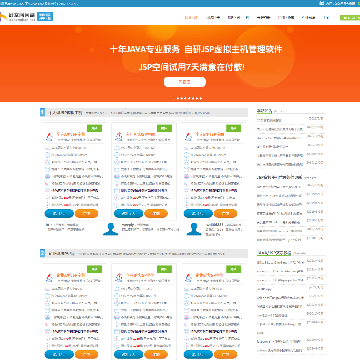Click orange button in section 1 first card
360x360 pixels.
point(86,214)
